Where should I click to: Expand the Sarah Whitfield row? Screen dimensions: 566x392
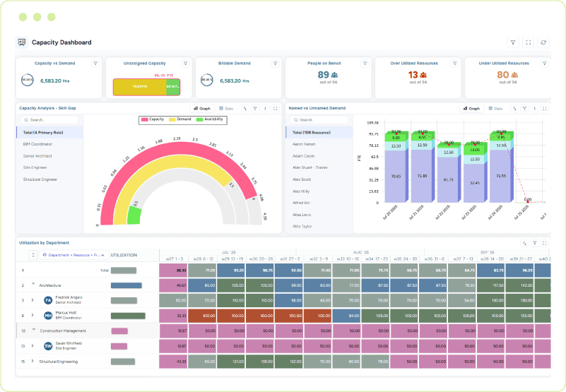[33, 346]
